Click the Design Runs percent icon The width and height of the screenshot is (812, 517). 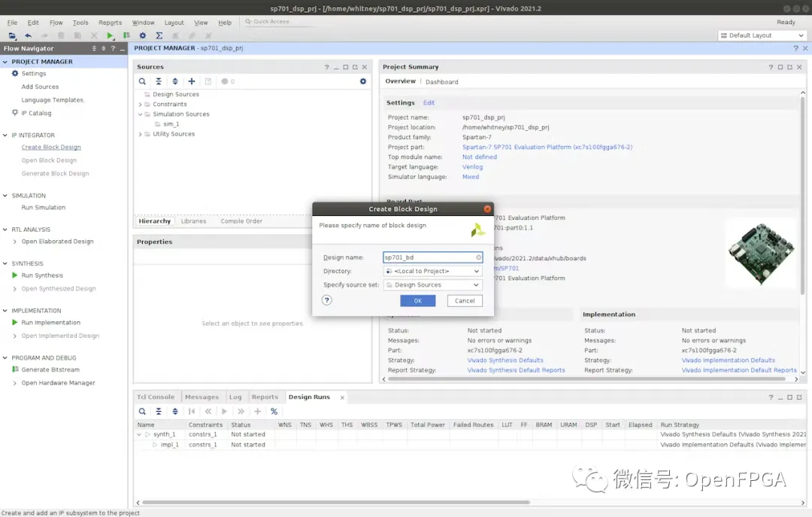274,411
